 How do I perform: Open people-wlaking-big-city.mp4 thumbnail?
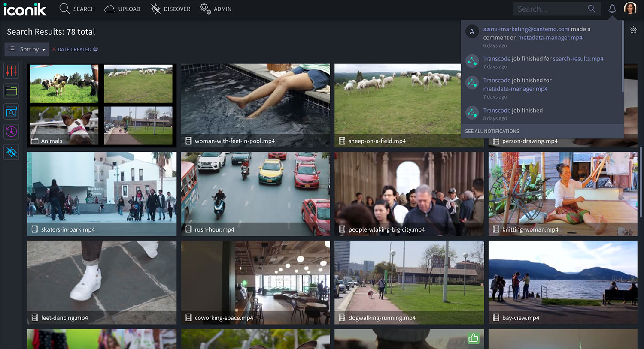[x=409, y=194]
